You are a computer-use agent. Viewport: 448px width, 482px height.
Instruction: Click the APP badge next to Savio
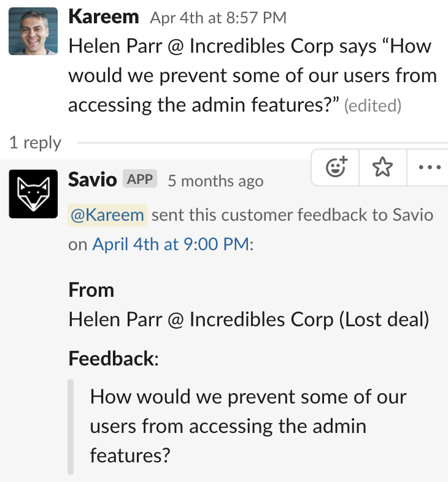[x=140, y=179]
